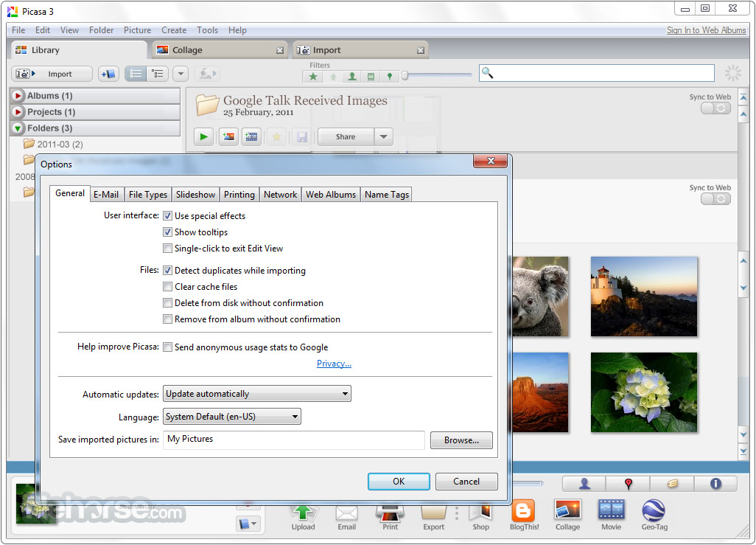Click the Collage icon in bottom tray

(567, 516)
